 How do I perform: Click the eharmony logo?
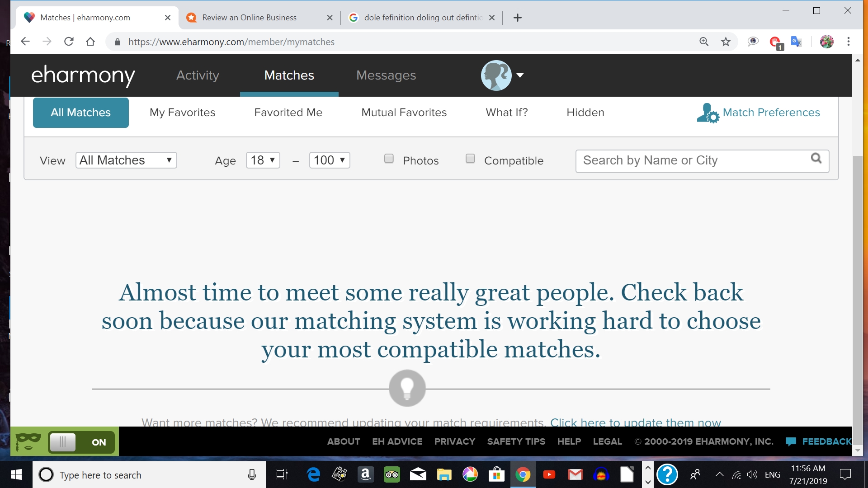pos(83,75)
